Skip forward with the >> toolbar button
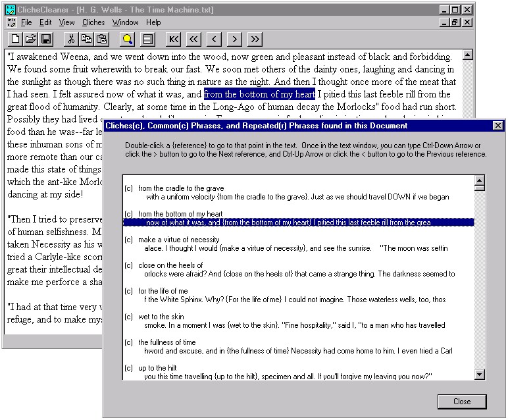The height and width of the screenshot is (420, 508). pos(255,39)
